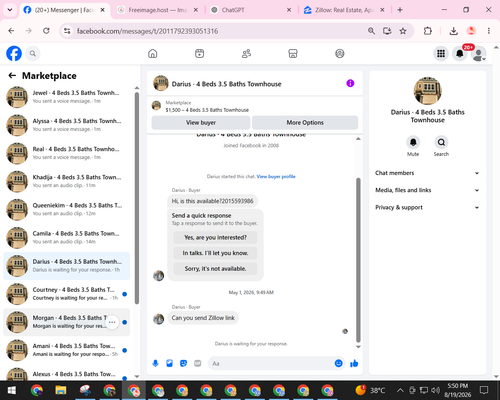Attach a photo using the image icon
500x400 pixels.
(169, 363)
